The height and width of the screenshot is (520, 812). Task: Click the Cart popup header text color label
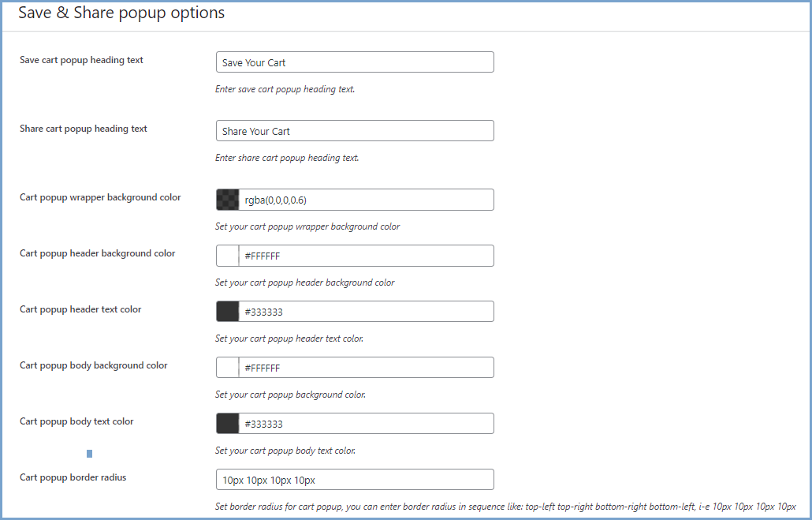[x=80, y=309]
